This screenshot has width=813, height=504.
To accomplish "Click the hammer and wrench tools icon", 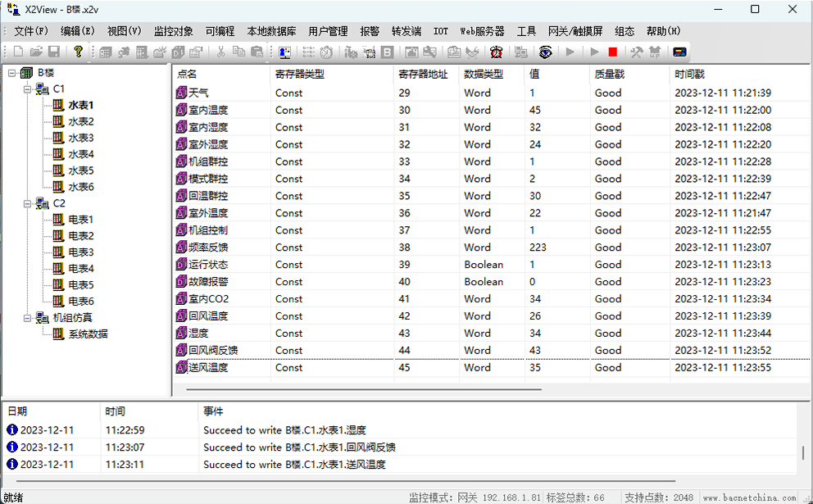I will (x=636, y=52).
